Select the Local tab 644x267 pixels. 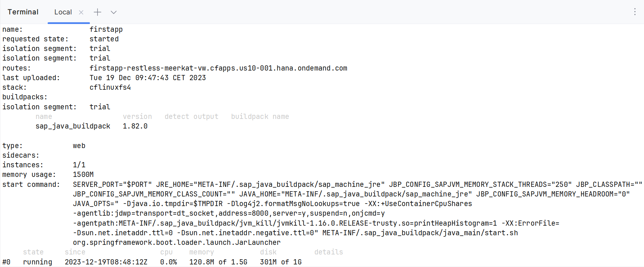pyautogui.click(x=63, y=12)
